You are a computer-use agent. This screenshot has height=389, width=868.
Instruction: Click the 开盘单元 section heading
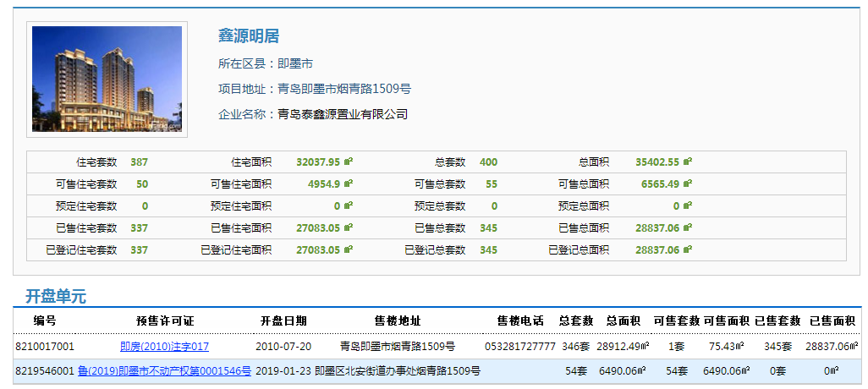[x=55, y=297]
